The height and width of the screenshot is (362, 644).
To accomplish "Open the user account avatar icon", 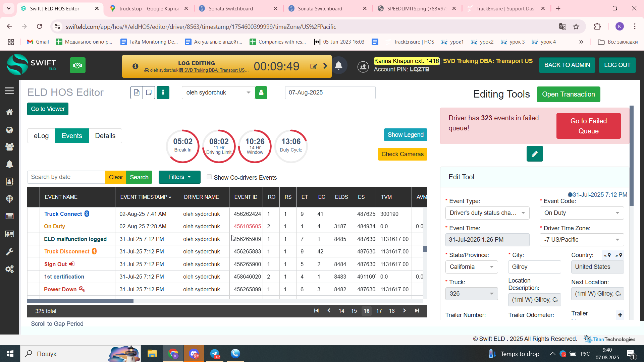I will 363,67.
